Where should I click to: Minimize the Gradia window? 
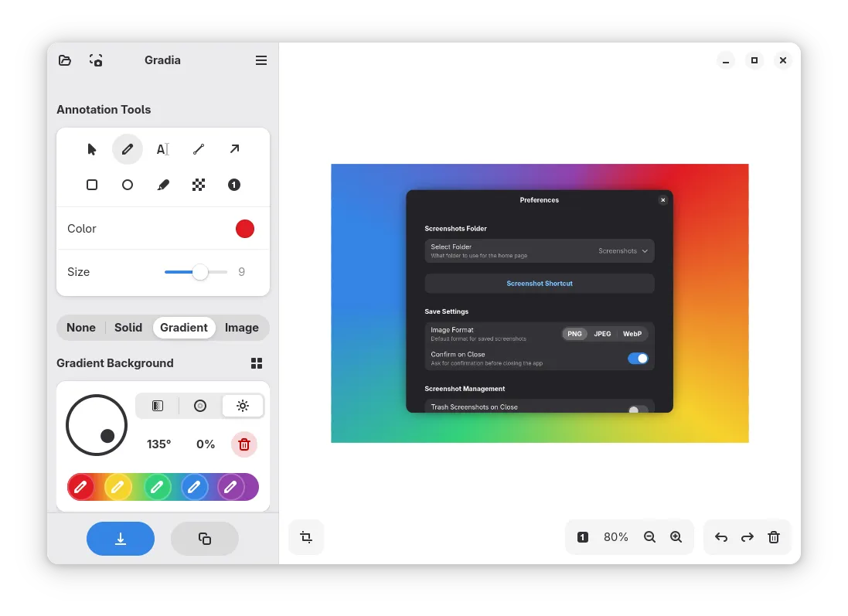click(x=726, y=60)
